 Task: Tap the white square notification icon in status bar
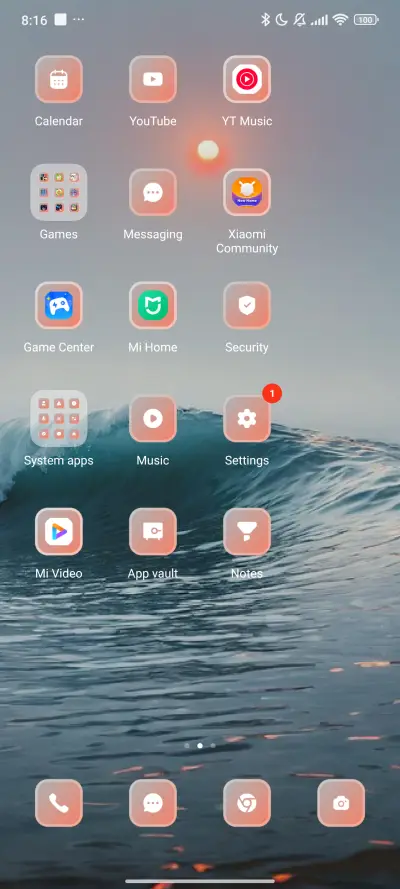coord(60,19)
